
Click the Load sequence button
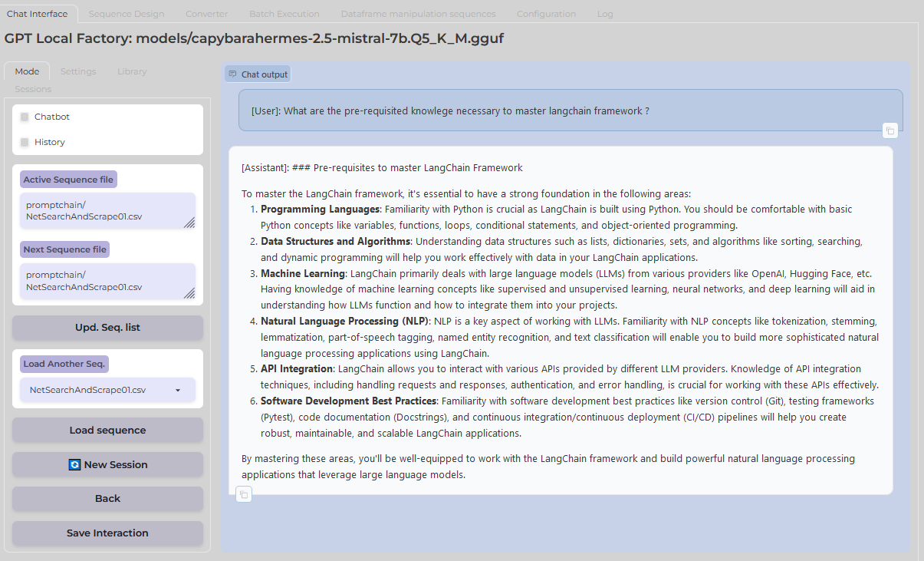pos(107,431)
